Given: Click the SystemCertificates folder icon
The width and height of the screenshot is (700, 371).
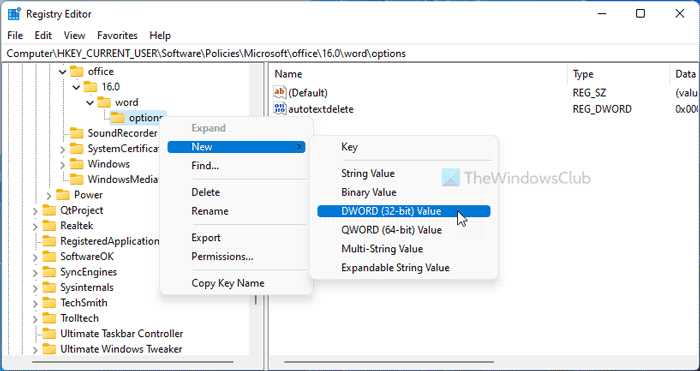Looking at the screenshot, I should click(77, 149).
